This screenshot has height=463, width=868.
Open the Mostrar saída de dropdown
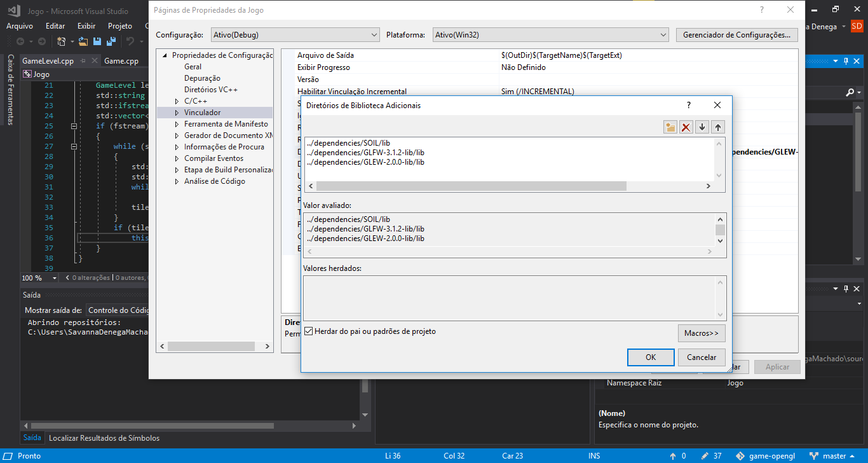click(x=118, y=310)
